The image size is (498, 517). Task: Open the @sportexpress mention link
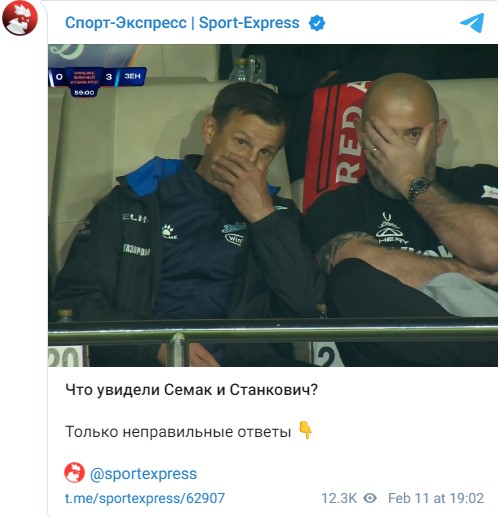click(143, 474)
